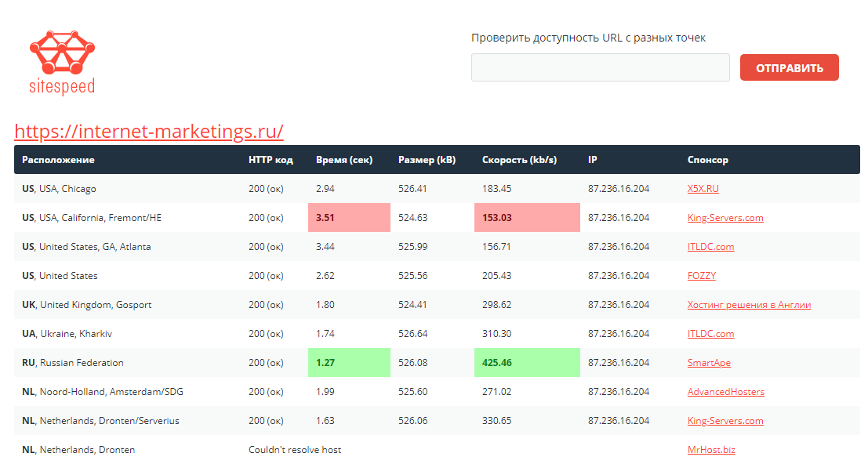Click the Couldn't resolve host message
The image size is (868, 464).
click(x=294, y=450)
